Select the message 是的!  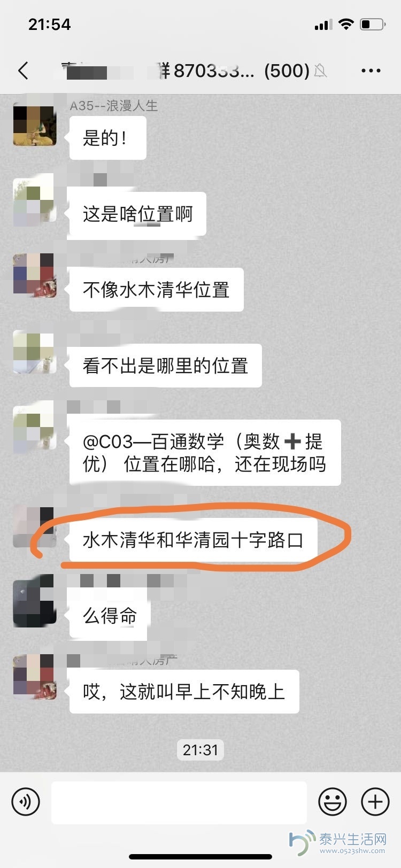[107, 138]
